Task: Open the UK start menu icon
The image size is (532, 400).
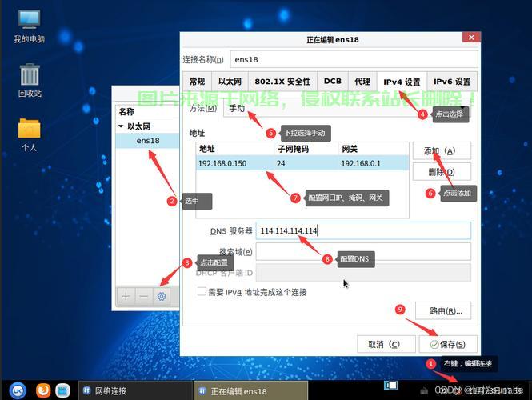Action: [x=18, y=390]
